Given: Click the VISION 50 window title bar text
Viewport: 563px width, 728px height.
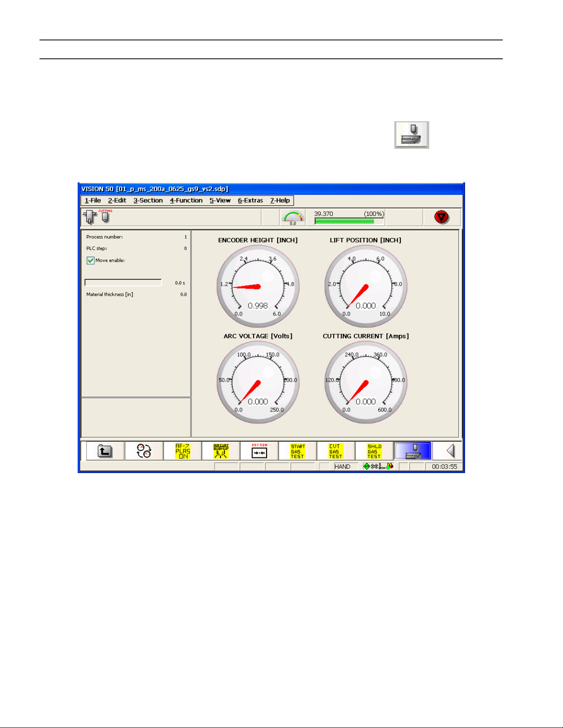Looking at the screenshot, I should [155, 189].
